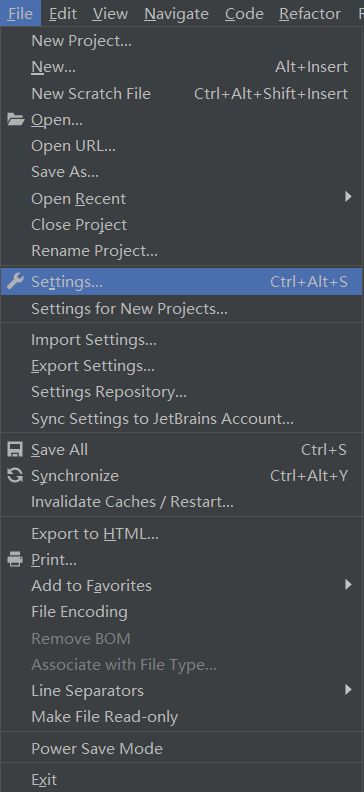
Task: Toggle Power Save Mode
Action: click(181, 749)
